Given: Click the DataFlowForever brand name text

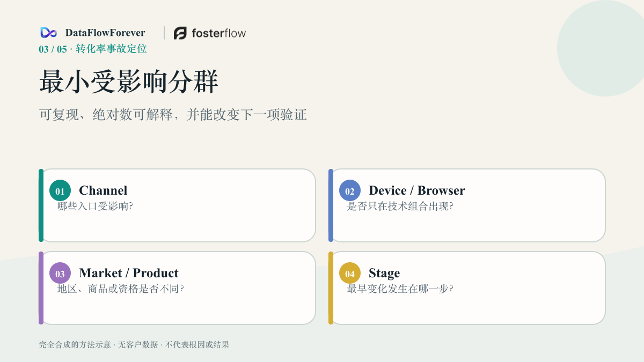Looking at the screenshot, I should [x=105, y=33].
